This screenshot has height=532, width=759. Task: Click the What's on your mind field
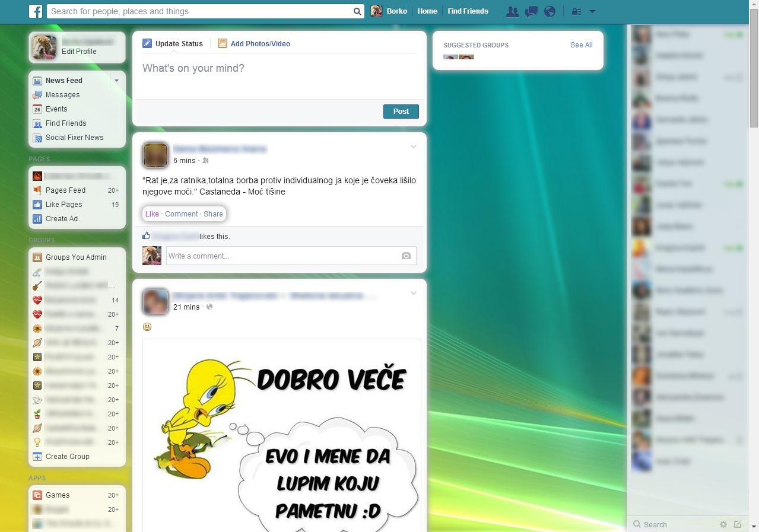click(x=280, y=75)
